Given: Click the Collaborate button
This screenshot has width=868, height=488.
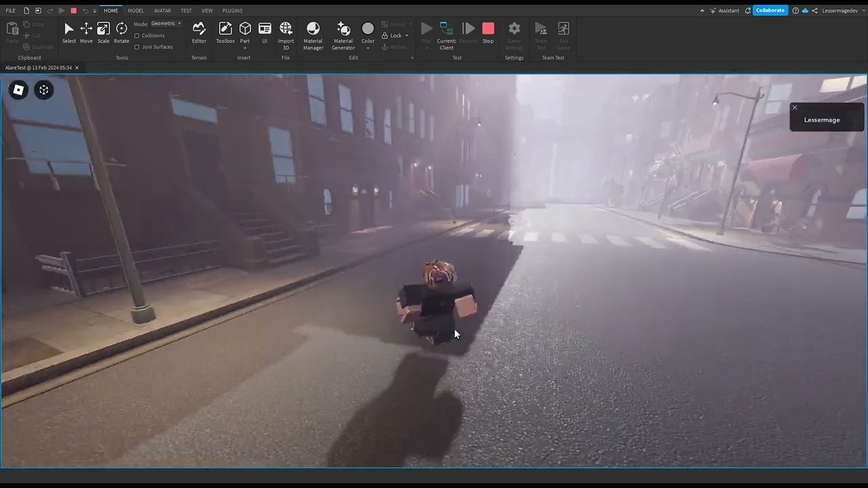Looking at the screenshot, I should point(770,11).
